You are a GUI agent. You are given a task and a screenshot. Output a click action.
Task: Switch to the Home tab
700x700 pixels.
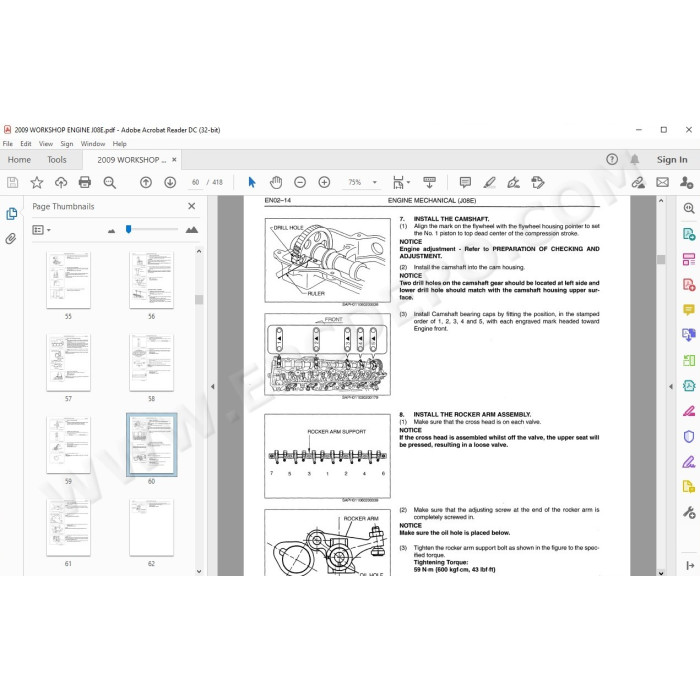19,159
